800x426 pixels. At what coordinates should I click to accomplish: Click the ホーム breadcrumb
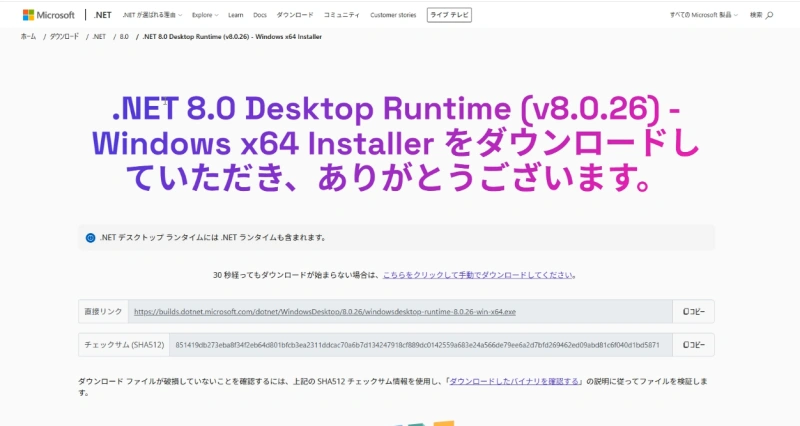(x=28, y=37)
